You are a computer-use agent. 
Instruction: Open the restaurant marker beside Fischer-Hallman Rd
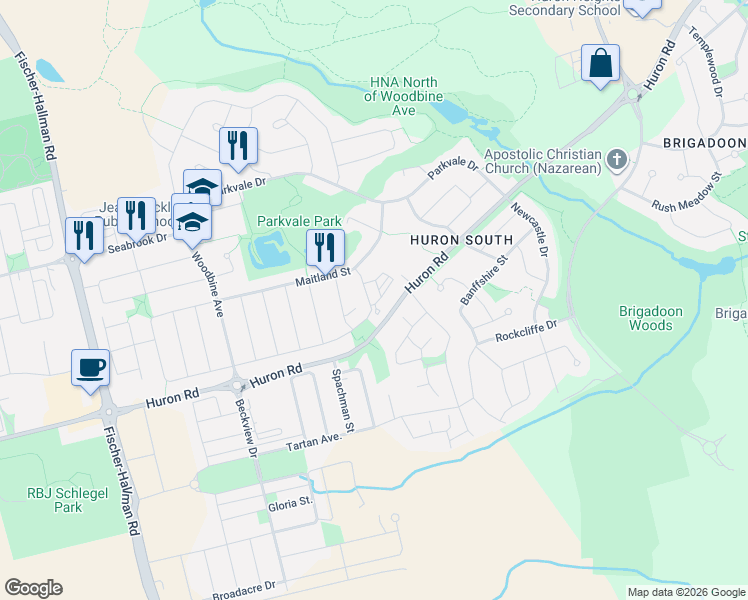click(x=84, y=239)
